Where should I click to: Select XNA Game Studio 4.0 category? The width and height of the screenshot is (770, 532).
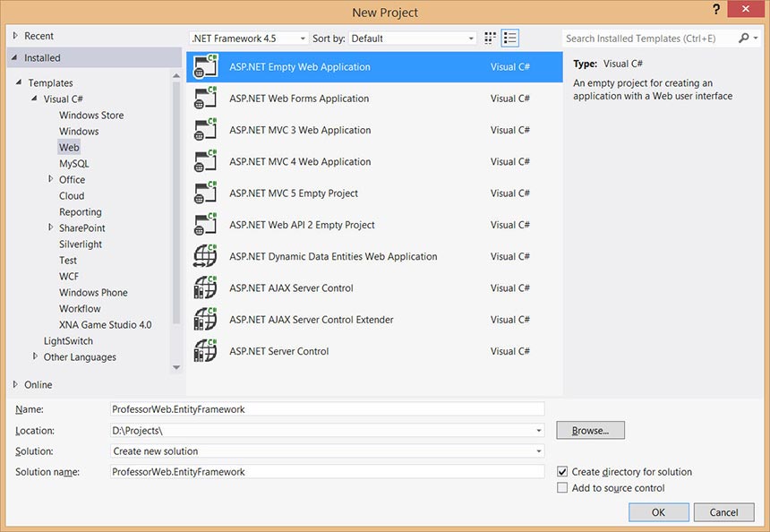[x=105, y=325]
